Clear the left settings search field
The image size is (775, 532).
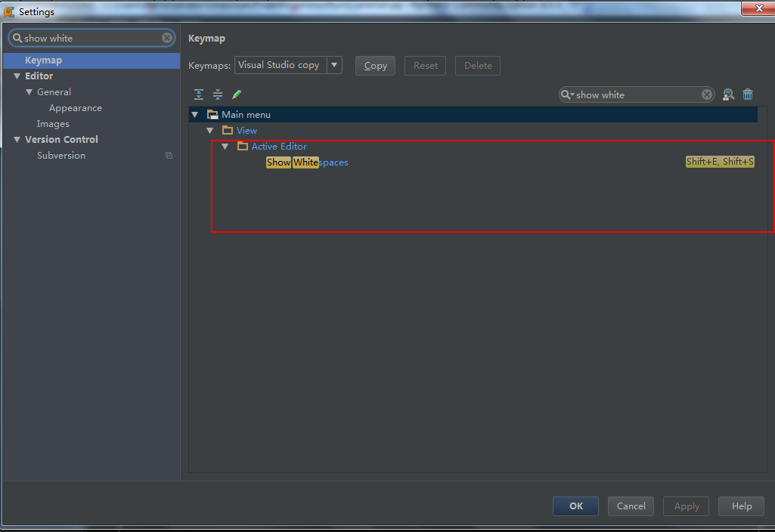[167, 38]
